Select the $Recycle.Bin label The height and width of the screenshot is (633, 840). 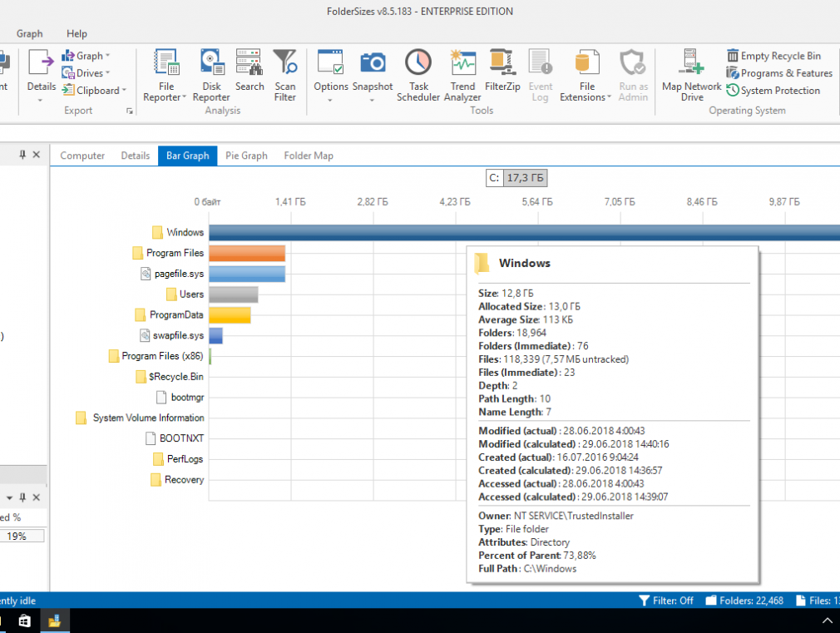176,377
